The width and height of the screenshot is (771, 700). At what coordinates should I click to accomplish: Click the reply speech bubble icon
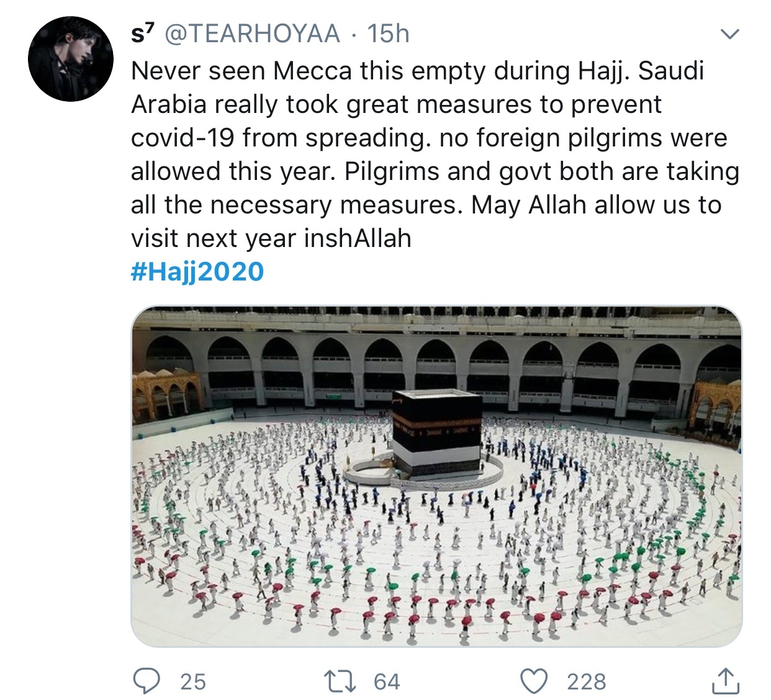pyautogui.click(x=147, y=681)
